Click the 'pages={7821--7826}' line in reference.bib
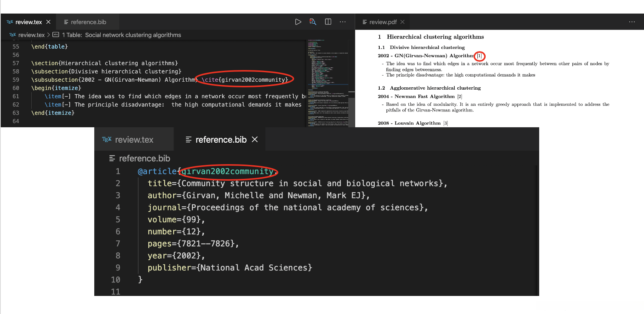644x314 pixels. pos(193,244)
